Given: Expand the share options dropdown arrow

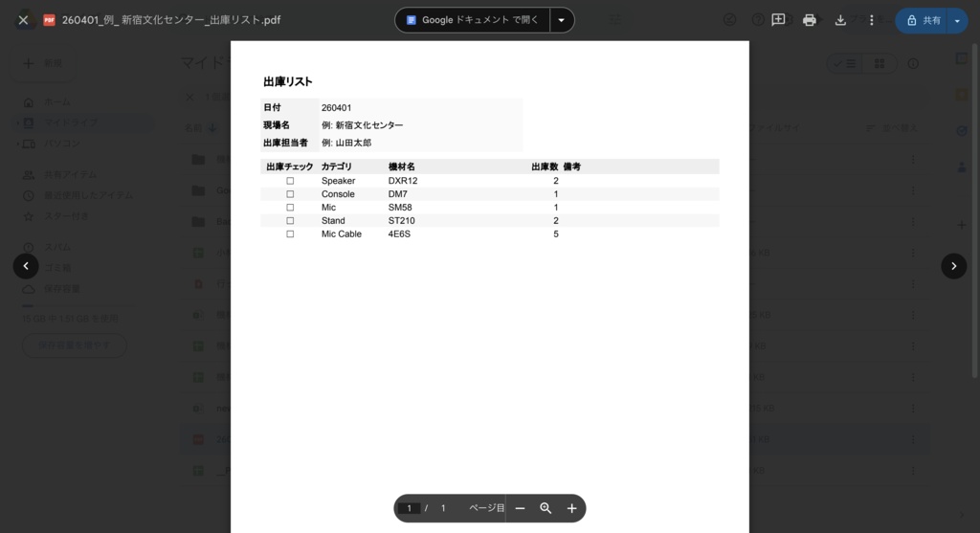Looking at the screenshot, I should point(957,21).
